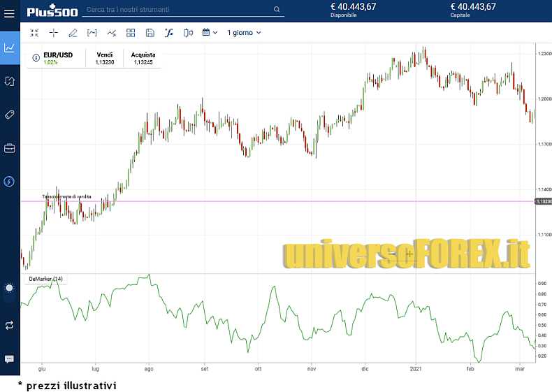The height and width of the screenshot is (392, 552).
Task: Open the chart layout grid icon
Action: [x=131, y=33]
